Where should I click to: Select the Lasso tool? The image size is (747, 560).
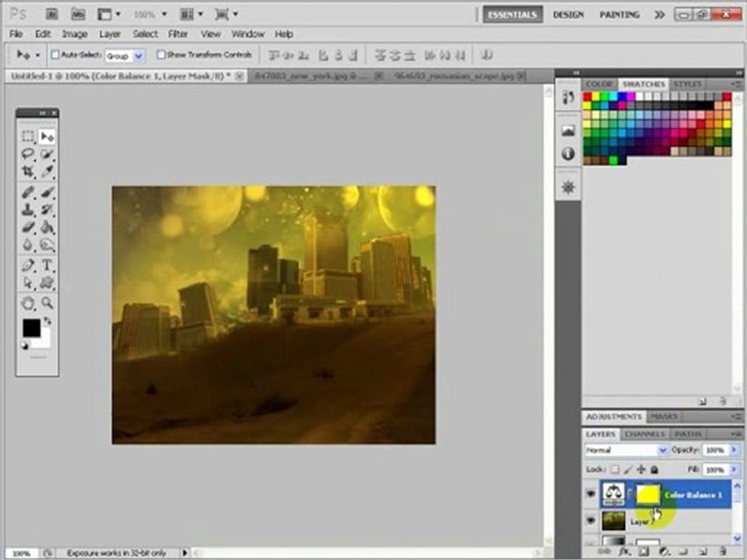click(28, 154)
